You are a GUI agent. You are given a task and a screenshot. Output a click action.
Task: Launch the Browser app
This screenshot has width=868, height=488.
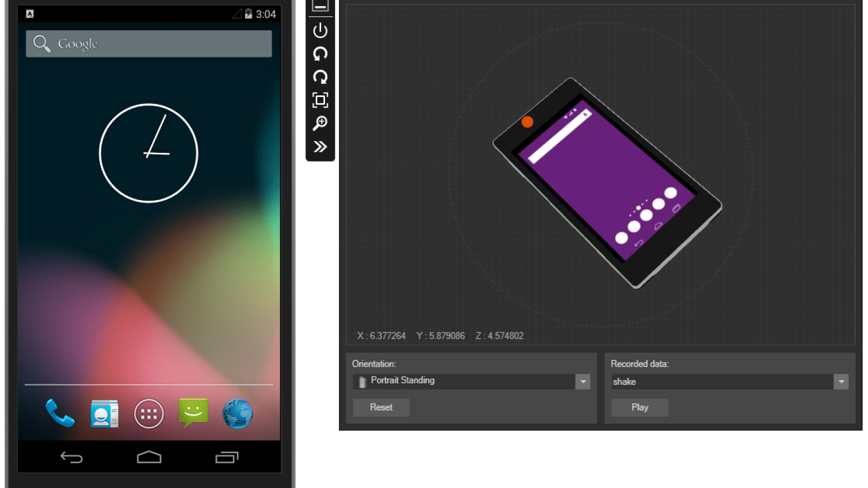(238, 414)
